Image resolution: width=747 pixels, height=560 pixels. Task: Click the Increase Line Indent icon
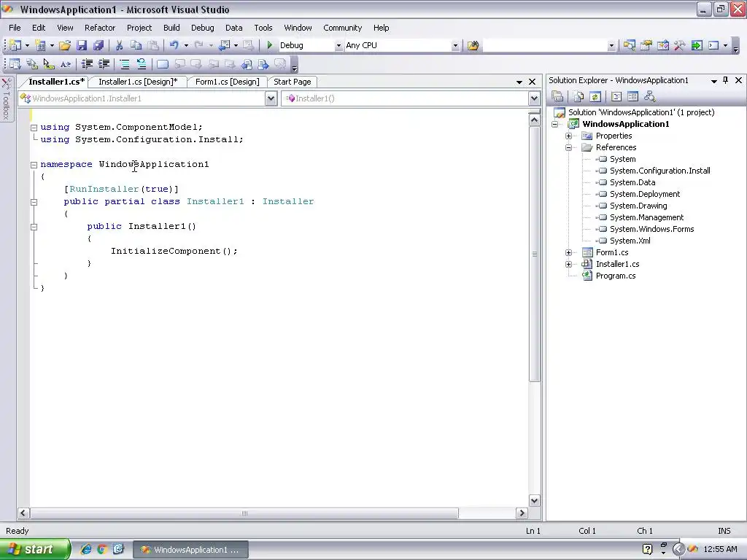[104, 64]
